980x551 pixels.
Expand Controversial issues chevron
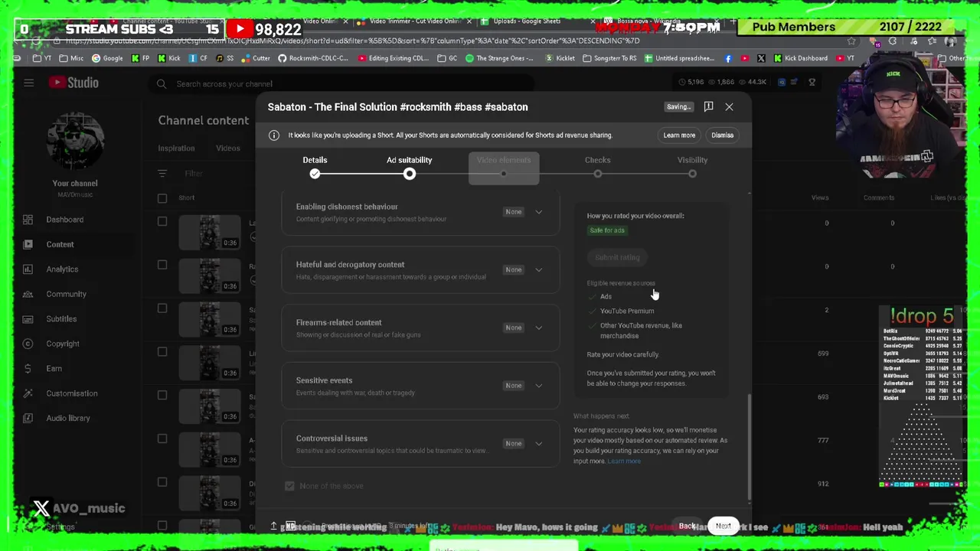click(538, 444)
